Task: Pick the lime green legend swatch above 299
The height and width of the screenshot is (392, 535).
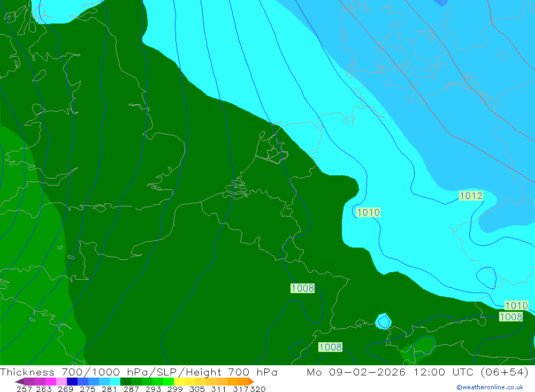Action: click(169, 381)
